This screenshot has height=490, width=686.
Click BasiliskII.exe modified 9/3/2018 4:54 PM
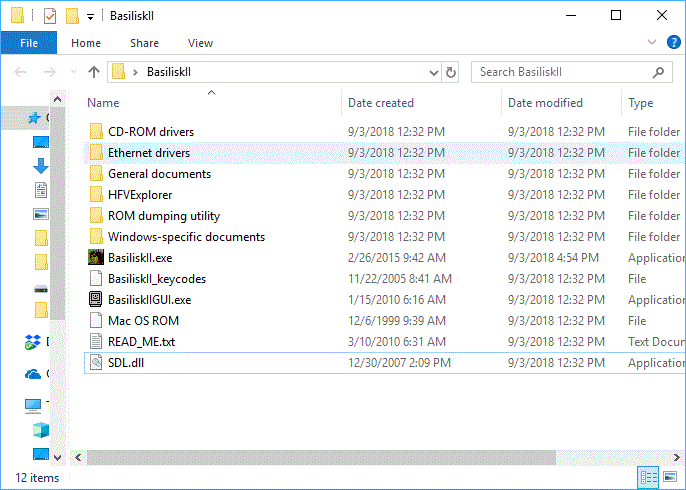(x=553, y=258)
